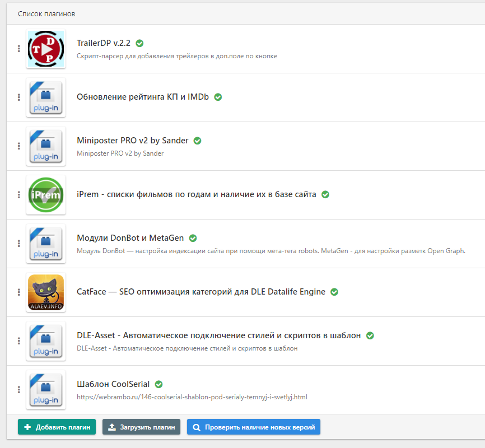Open the Модули DonBot и MetaGen title
Viewport: 485px width, 448px height.
point(131,238)
